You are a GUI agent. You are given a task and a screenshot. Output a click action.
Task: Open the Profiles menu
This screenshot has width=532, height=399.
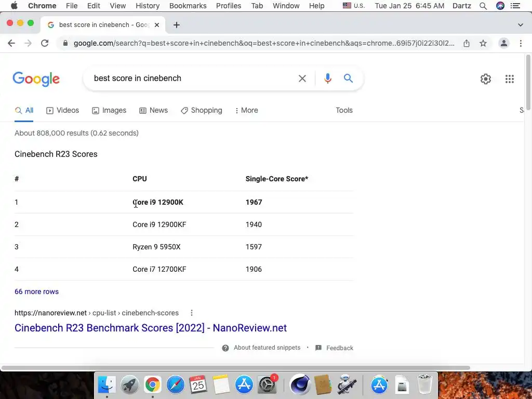pos(229,6)
